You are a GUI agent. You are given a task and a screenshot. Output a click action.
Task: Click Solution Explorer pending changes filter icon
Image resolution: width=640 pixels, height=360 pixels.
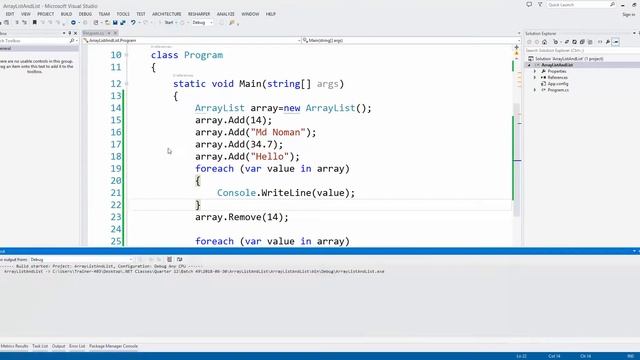(x=556, y=42)
